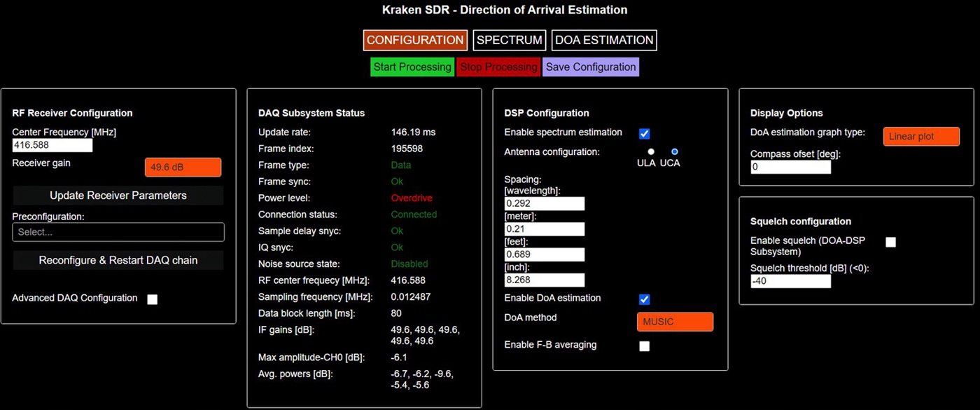Open the DoA method MUSIC dropdown
Screen dimensions: 980x410
[675, 322]
